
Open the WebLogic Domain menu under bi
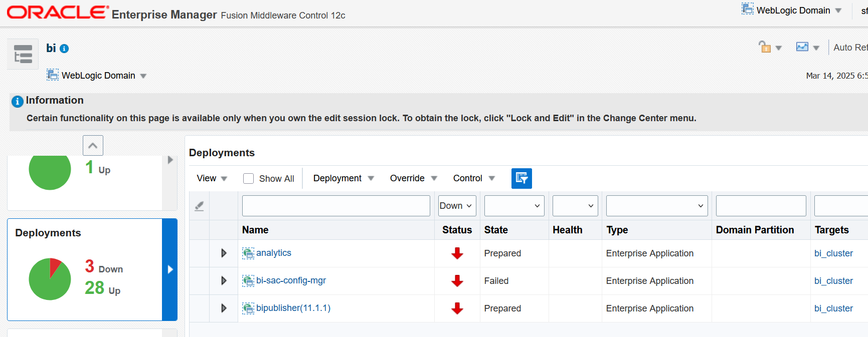(x=104, y=76)
